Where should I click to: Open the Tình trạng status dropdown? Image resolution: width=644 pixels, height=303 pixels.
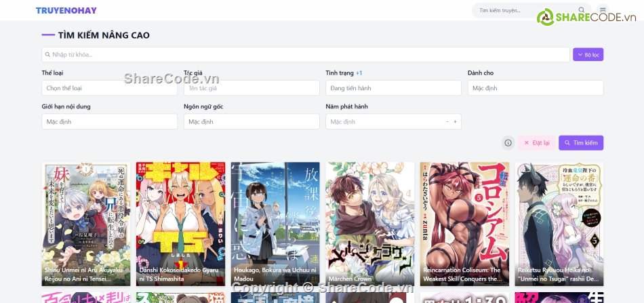[x=393, y=88]
